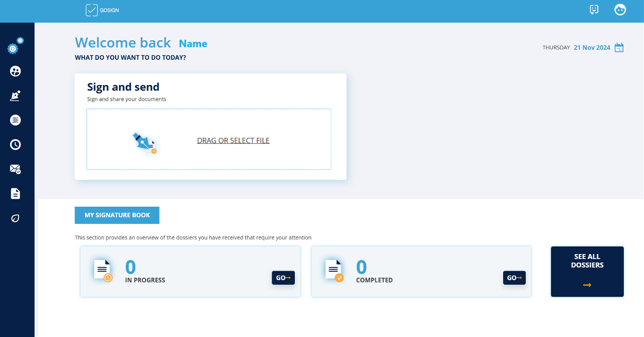This screenshot has height=337, width=644.
Task: Select the MY SIGNATURE BOOK tab
Action: tap(117, 215)
